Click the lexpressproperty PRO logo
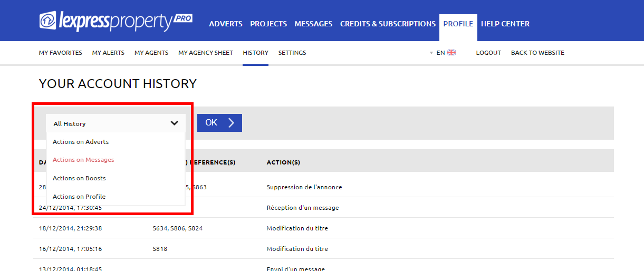Screen dimensions: 644x271 click(x=116, y=21)
